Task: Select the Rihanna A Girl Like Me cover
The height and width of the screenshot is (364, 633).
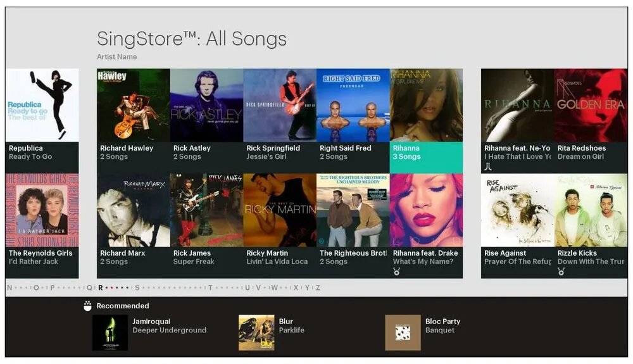Action: (426, 105)
